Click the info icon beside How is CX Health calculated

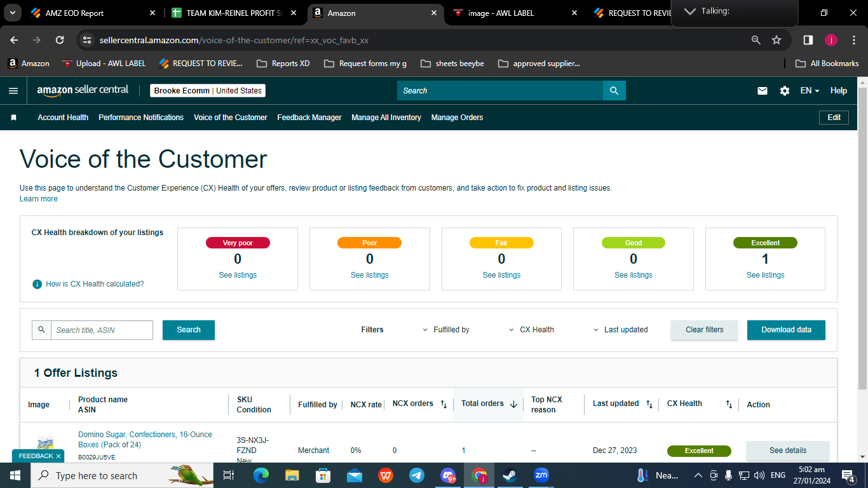tap(37, 284)
